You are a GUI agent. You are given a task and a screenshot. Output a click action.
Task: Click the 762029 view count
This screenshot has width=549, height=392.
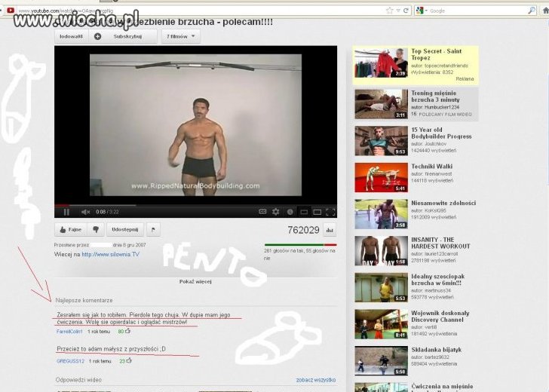coord(303,230)
